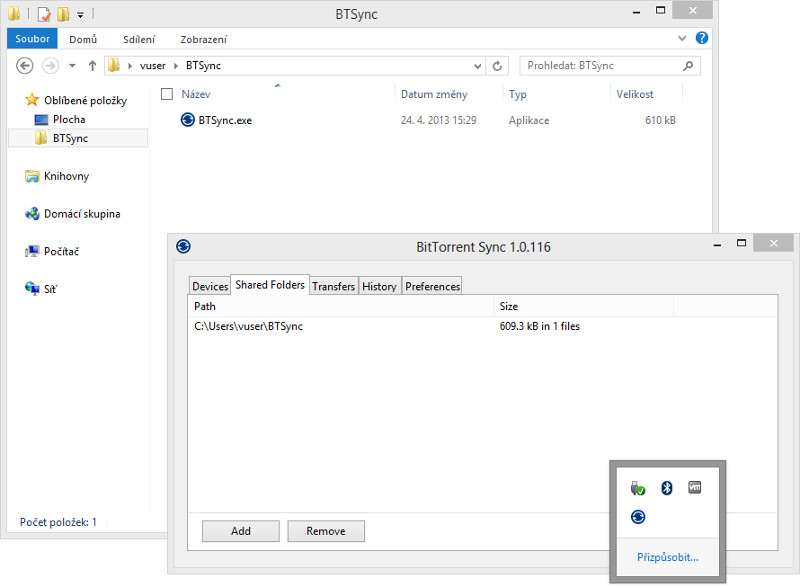
Task: Click the Size column header in BitTorrent Sync
Action: (x=584, y=306)
